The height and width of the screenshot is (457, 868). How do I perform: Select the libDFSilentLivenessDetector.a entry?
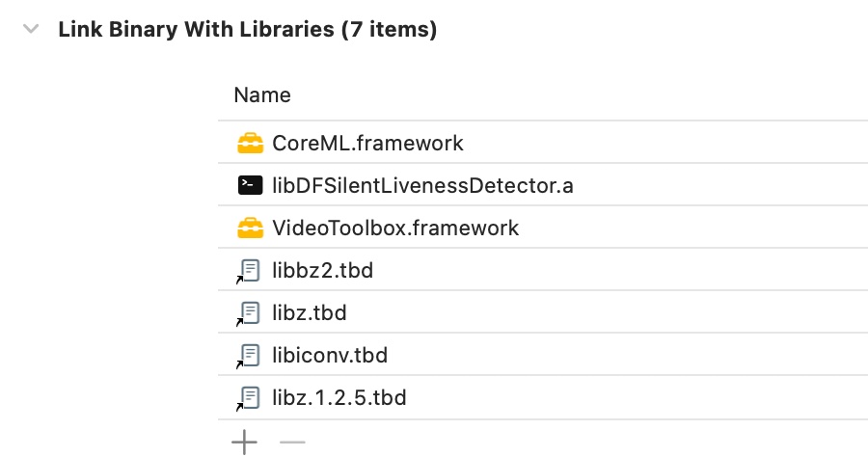point(422,186)
